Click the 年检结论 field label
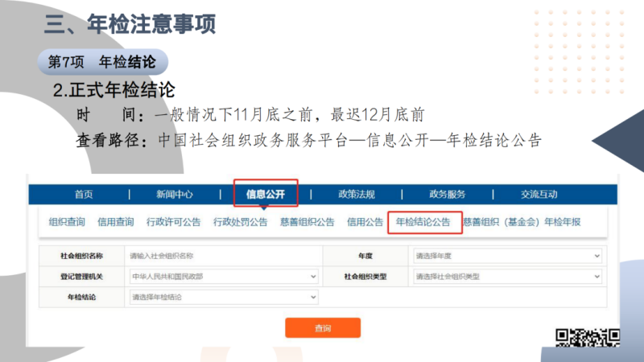 (x=82, y=297)
